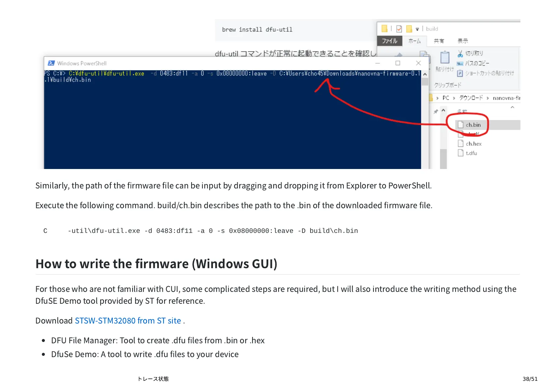Click the 切り取り scissors button

click(x=470, y=53)
